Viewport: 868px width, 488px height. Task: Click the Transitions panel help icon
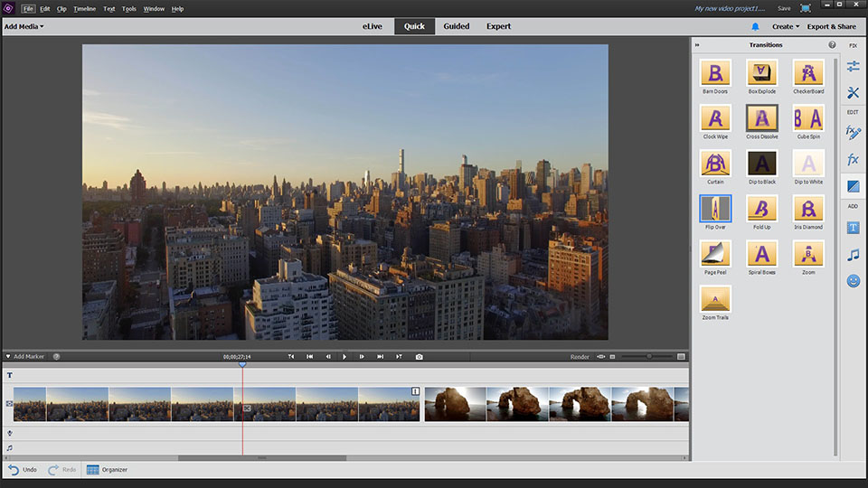pos(832,44)
